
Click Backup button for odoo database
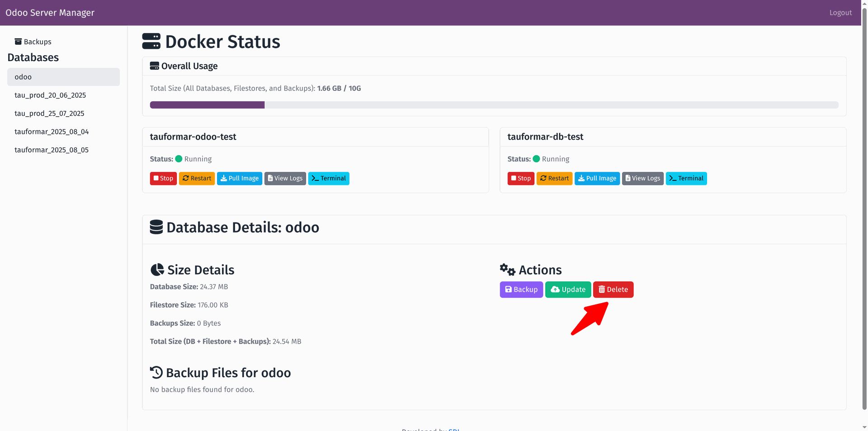point(521,289)
